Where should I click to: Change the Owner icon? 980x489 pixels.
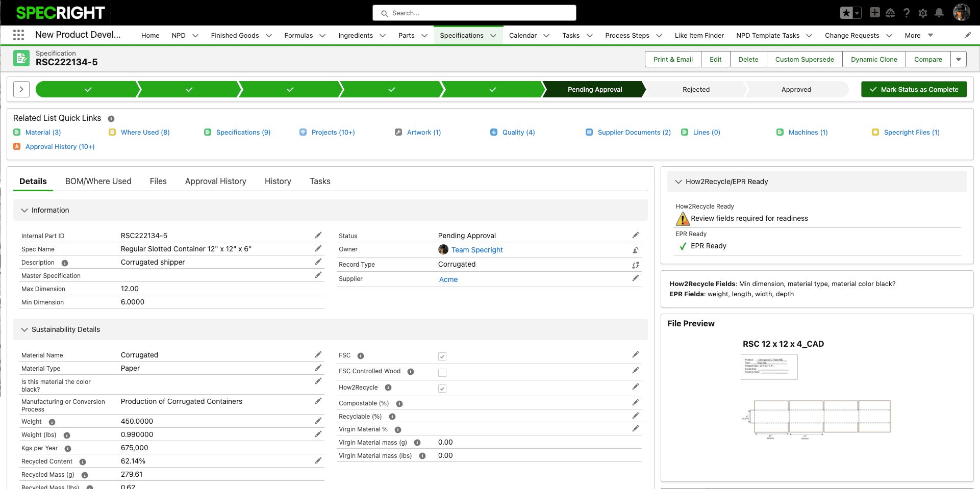click(x=636, y=250)
